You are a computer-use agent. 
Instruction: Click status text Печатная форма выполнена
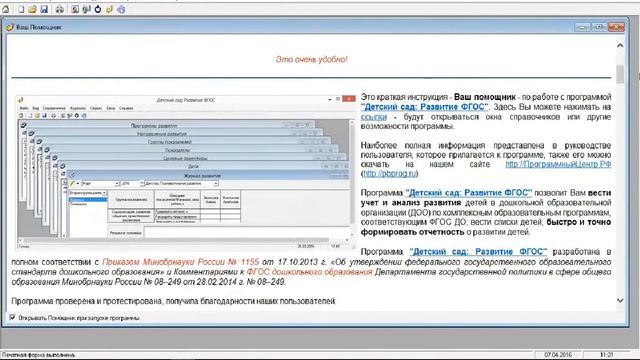(38, 355)
